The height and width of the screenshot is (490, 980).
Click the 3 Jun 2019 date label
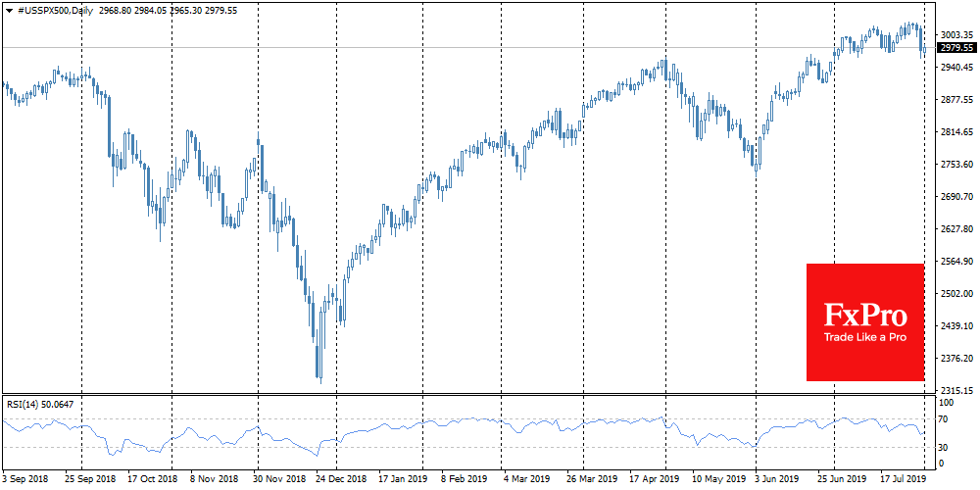point(774,481)
